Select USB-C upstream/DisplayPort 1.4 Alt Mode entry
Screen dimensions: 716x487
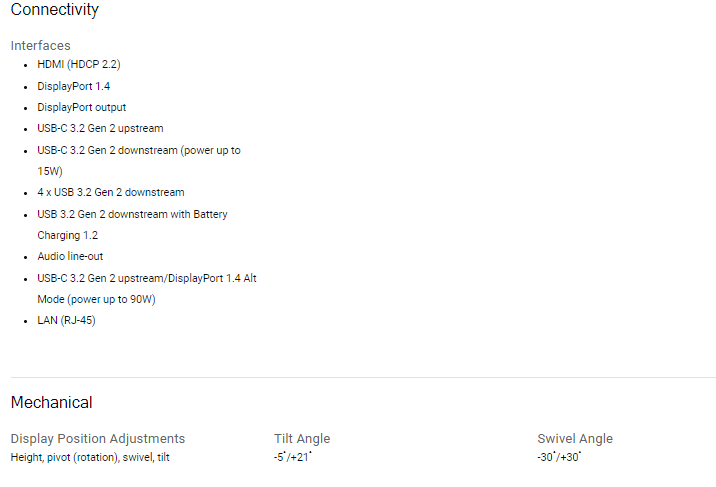[x=147, y=288]
